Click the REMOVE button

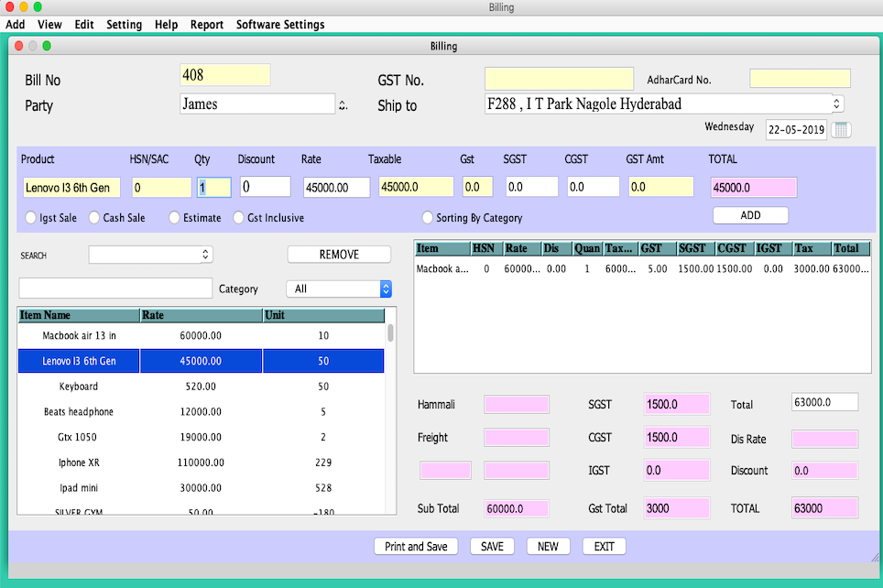339,255
